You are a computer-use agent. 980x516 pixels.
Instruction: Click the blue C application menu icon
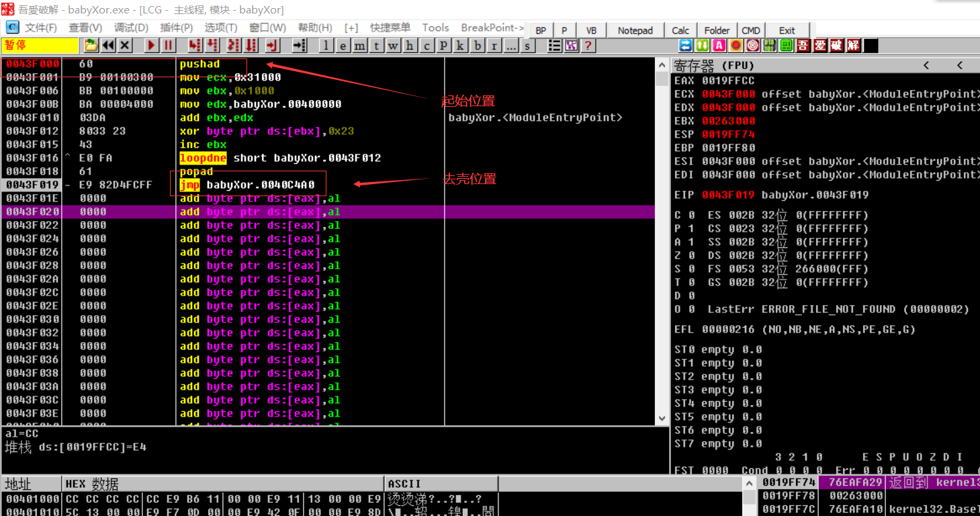(x=13, y=28)
